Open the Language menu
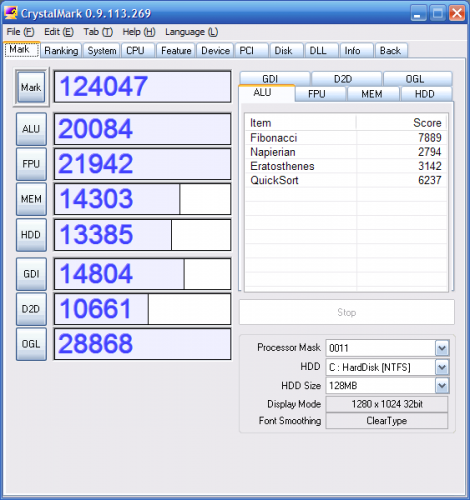470x500 pixels. pyautogui.click(x=191, y=32)
